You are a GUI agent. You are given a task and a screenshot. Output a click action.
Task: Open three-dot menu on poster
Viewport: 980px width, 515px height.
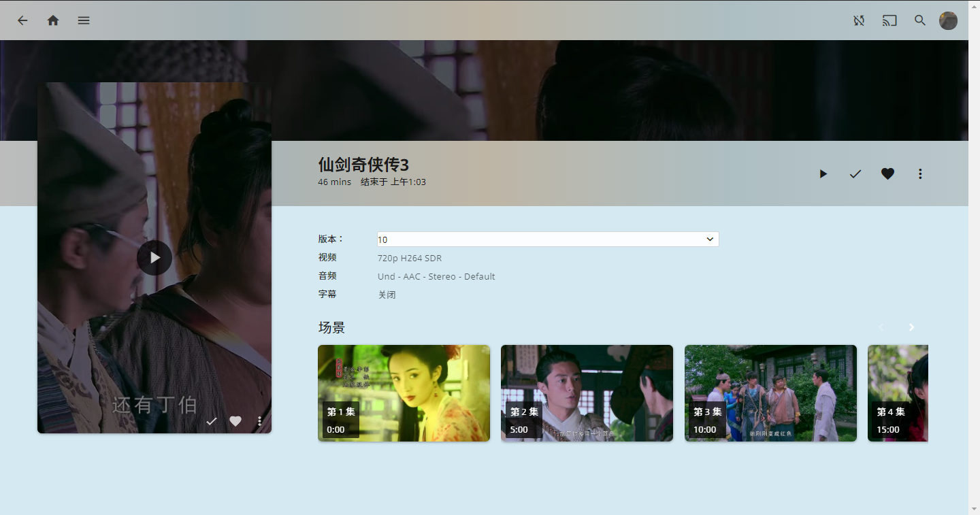[259, 421]
